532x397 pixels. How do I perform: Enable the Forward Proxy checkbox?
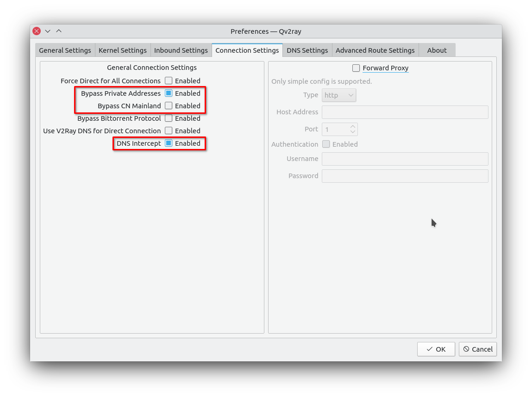356,68
